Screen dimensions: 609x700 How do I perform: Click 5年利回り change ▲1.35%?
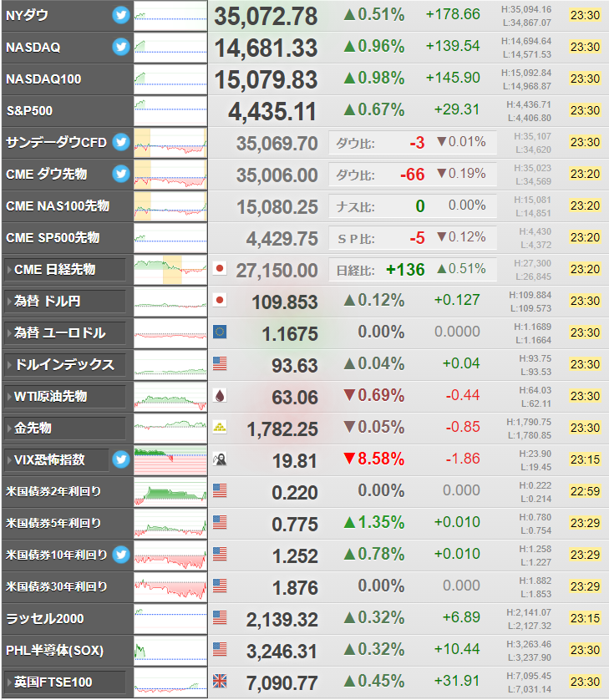[x=374, y=522]
